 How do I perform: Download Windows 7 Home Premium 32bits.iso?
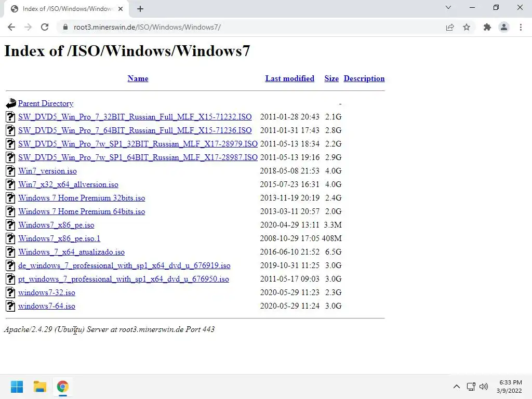(x=82, y=198)
